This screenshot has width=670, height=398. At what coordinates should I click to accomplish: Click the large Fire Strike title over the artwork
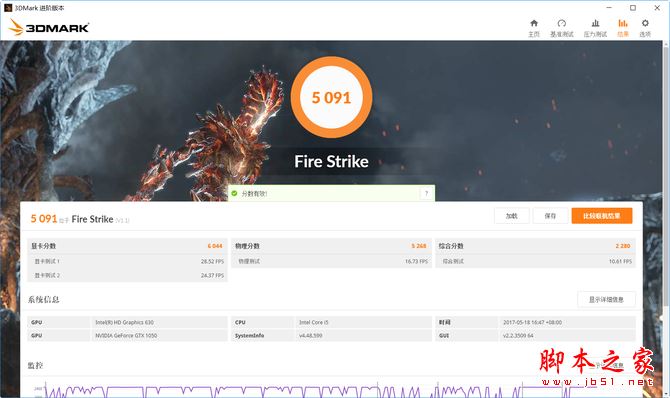point(331,162)
